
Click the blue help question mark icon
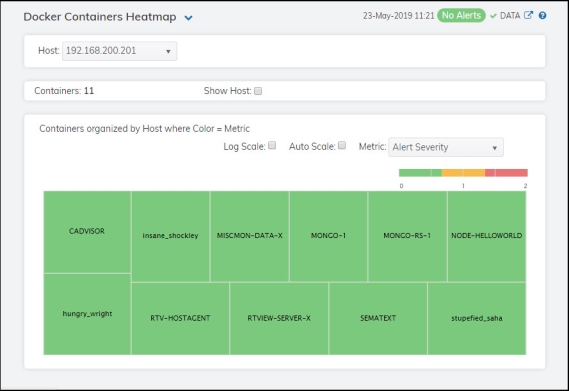[543, 16]
